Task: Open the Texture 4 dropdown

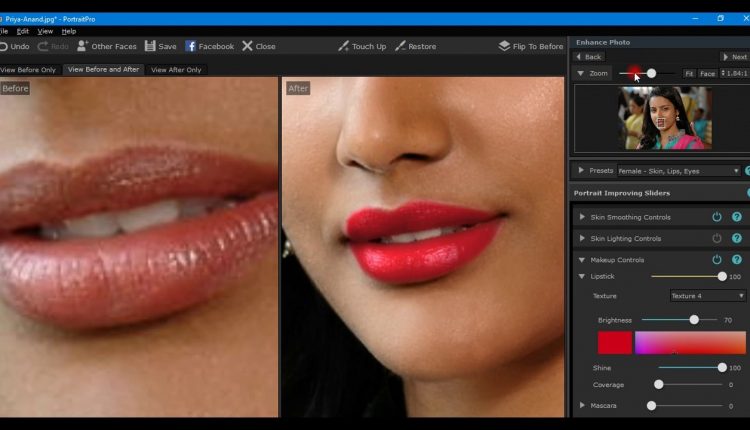Action: (x=707, y=296)
